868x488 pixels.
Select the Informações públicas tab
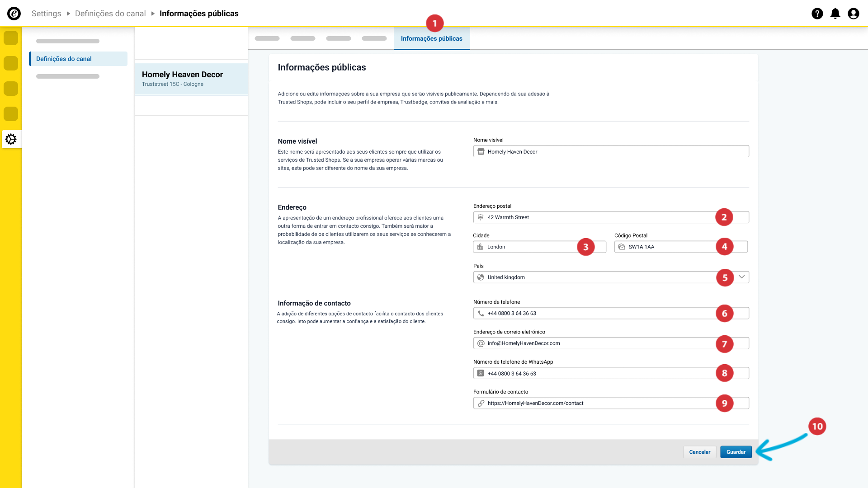pyautogui.click(x=431, y=39)
